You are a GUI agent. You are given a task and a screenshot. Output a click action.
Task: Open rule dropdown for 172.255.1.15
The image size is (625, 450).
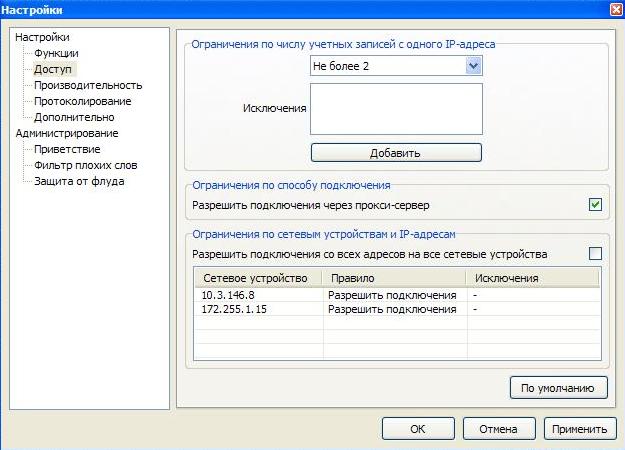click(394, 310)
